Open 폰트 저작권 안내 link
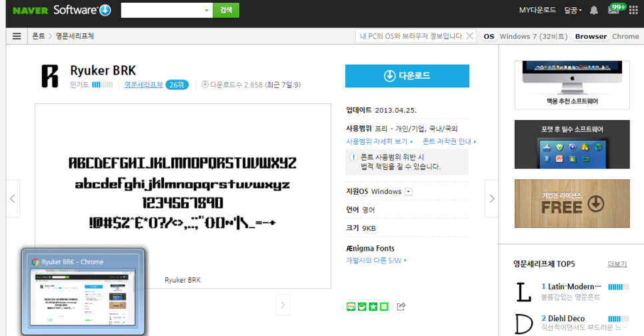 point(449,141)
